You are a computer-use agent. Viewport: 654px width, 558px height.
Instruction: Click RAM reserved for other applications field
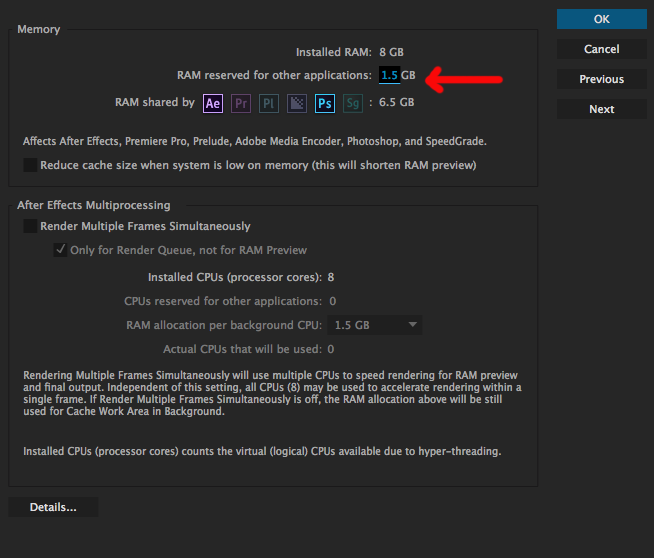[x=390, y=75]
